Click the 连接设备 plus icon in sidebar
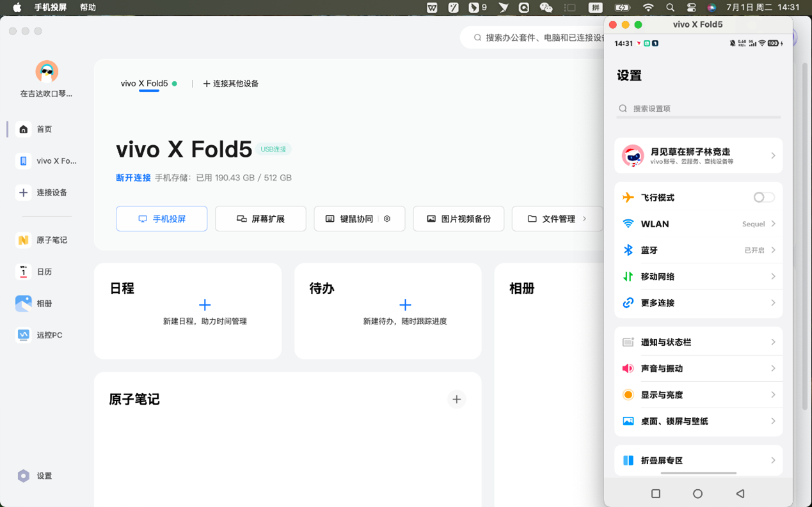 coord(24,192)
